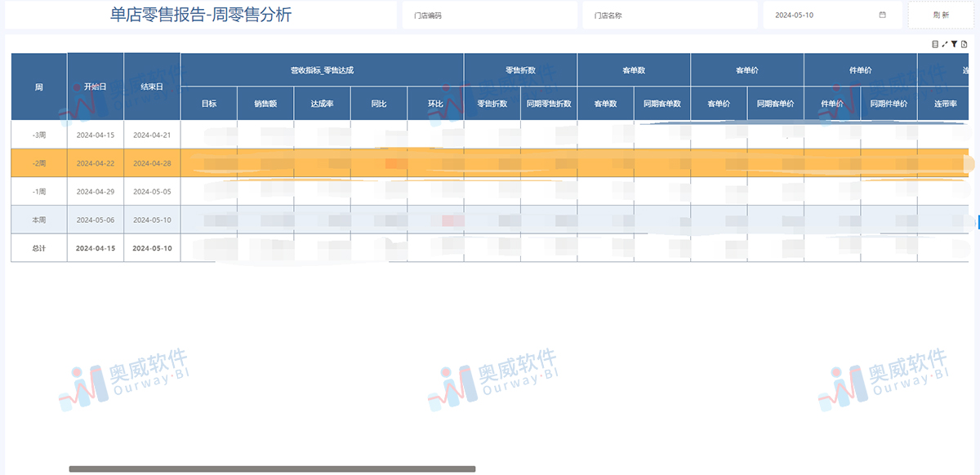
Task: Focus the 门店名称 input field
Action: [x=670, y=15]
